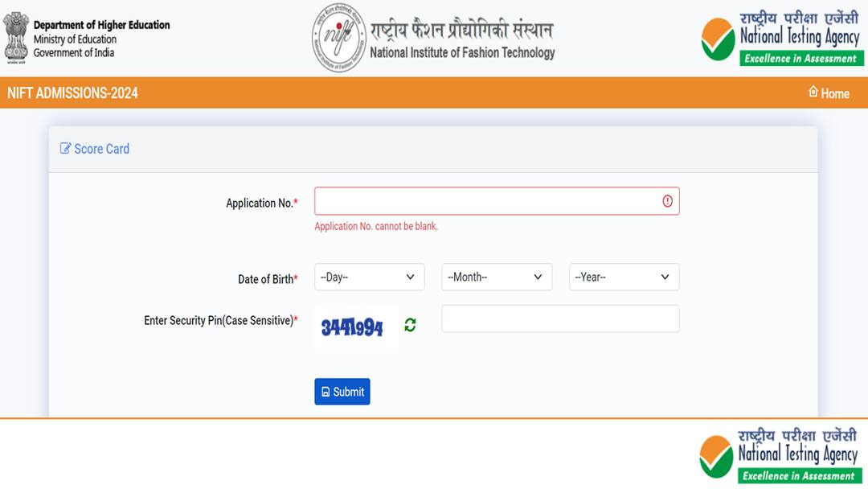Click the red error icon in Application No. field

(668, 201)
